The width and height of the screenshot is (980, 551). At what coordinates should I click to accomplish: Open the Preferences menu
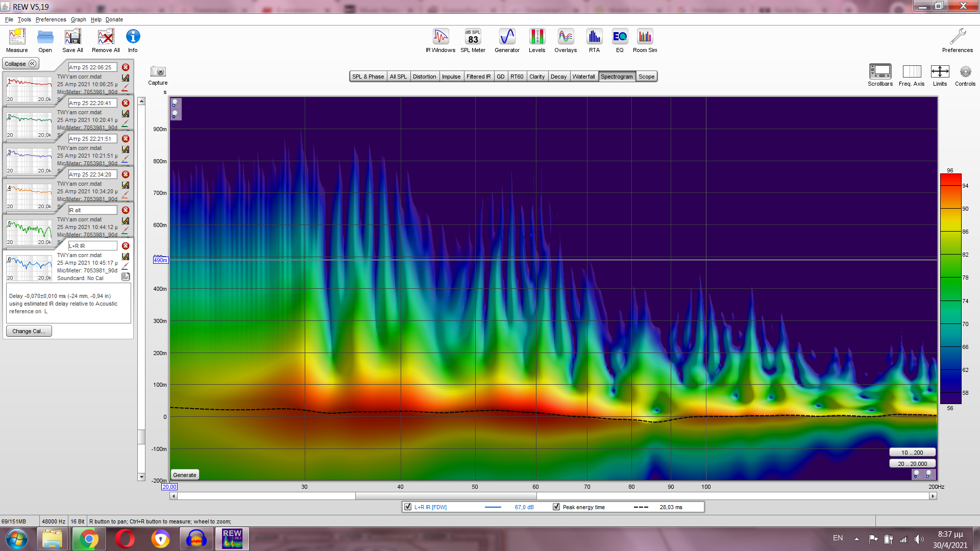click(51, 19)
